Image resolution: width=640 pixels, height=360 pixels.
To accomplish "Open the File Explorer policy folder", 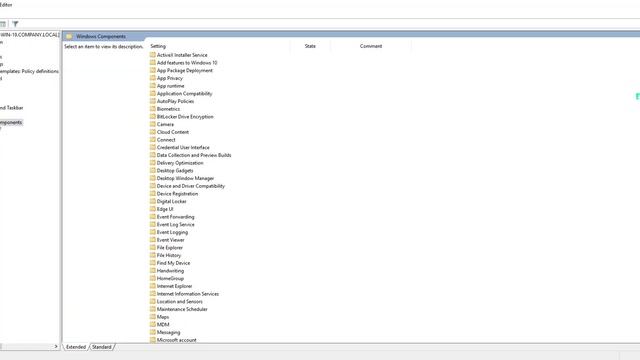I will click(167, 248).
